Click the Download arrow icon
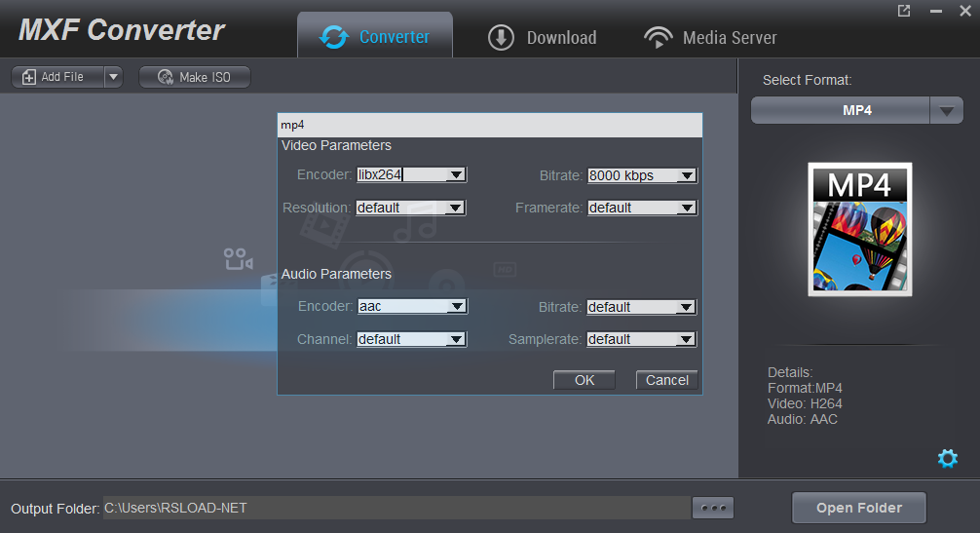 point(501,37)
